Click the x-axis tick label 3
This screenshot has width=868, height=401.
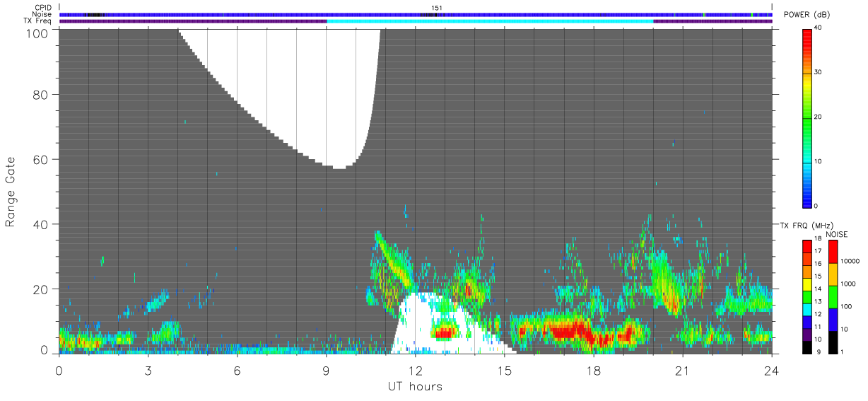tap(148, 370)
